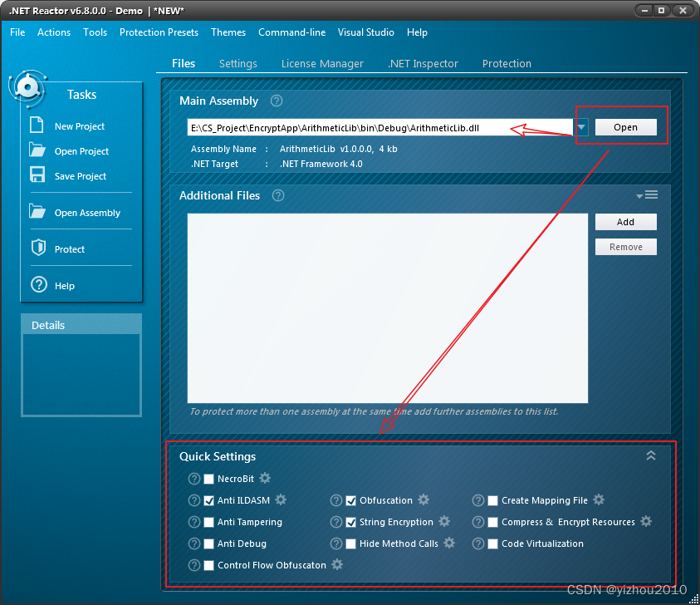Enable Create Mapping File checkbox
This screenshot has height=605, width=700.
click(x=493, y=500)
